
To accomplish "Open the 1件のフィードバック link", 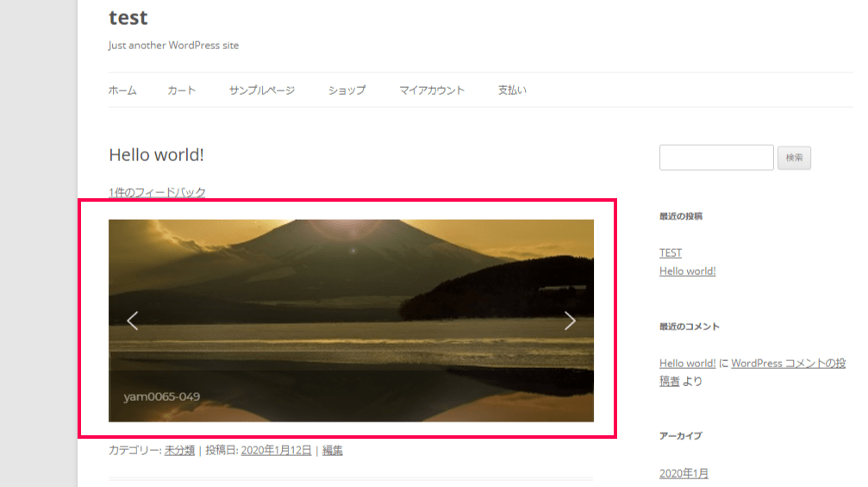I will [157, 192].
